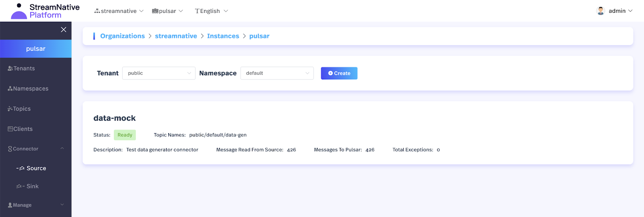Click the admin user avatar icon
The height and width of the screenshot is (217, 644).
pyautogui.click(x=600, y=11)
